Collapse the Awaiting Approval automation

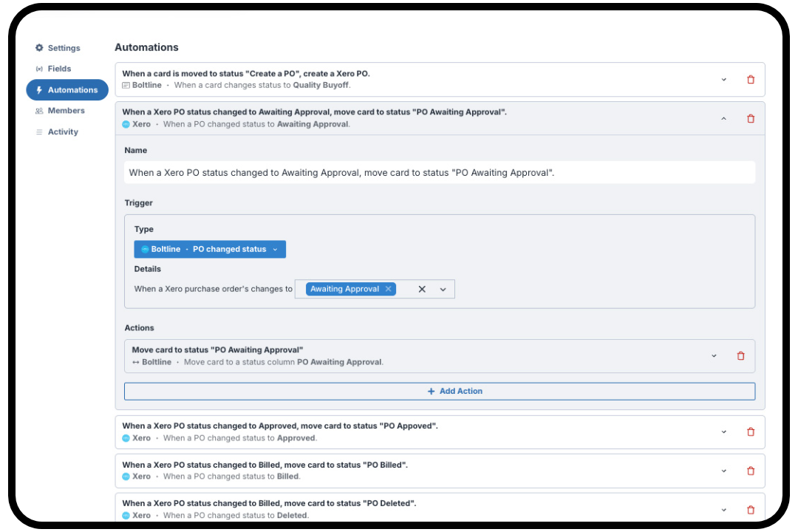(x=723, y=119)
